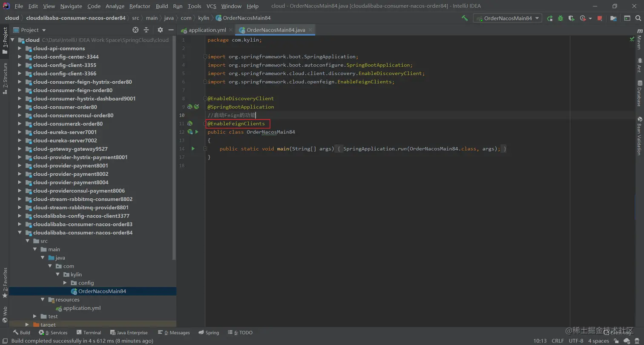The image size is (644, 345).
Task: Open the Java Enterprise tool window
Action: click(x=129, y=333)
